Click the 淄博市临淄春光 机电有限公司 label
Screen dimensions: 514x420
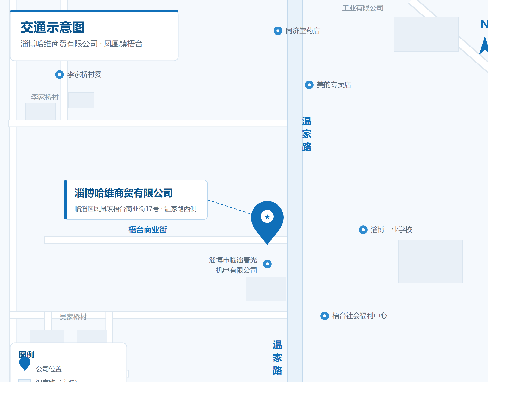pos(233,265)
